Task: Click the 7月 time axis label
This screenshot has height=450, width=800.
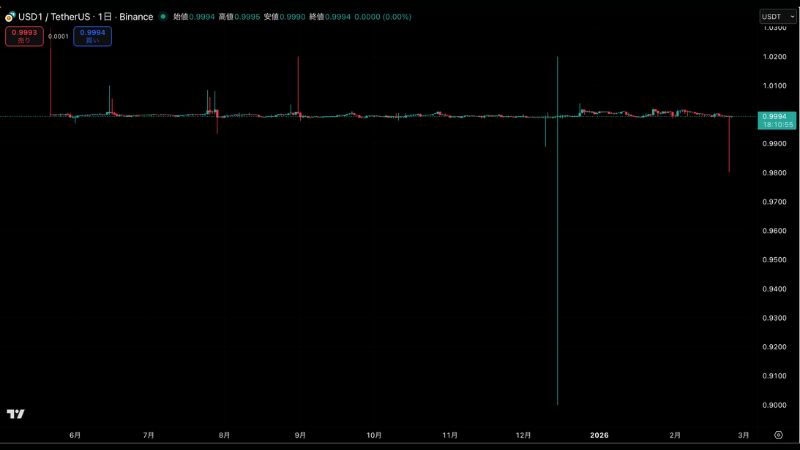Action: [x=148, y=435]
